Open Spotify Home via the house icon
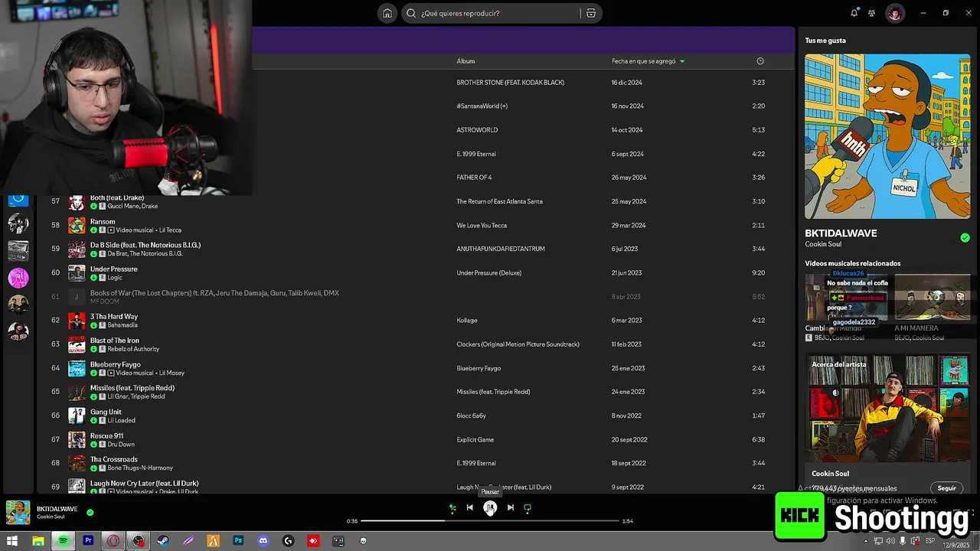 [x=387, y=13]
